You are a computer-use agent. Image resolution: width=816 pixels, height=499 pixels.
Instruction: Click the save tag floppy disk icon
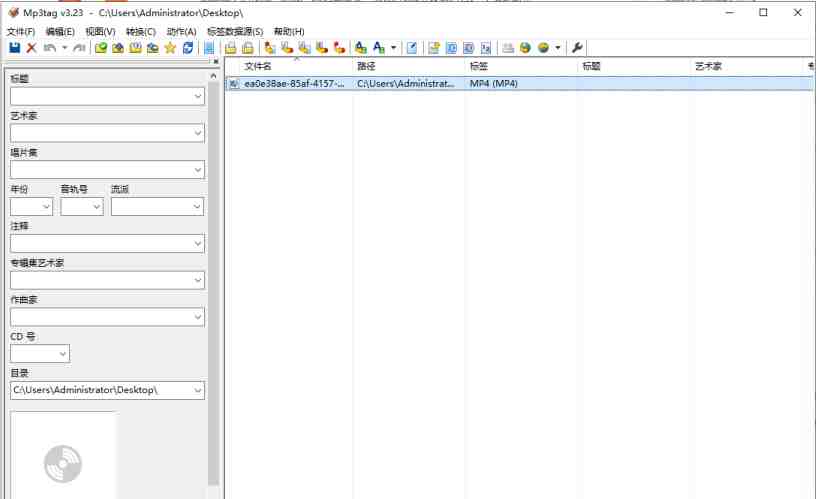pos(15,48)
